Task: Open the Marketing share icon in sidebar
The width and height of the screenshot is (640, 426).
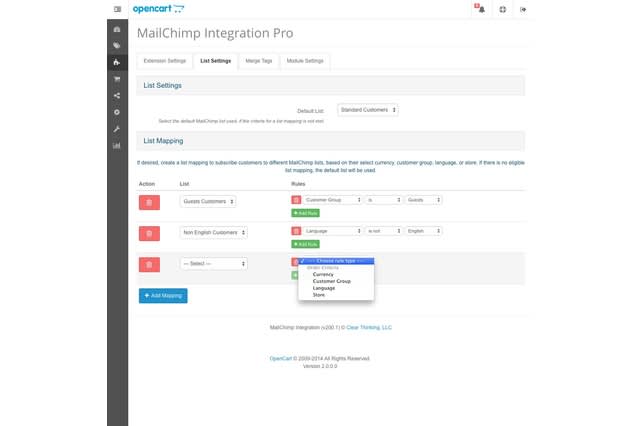Action: coord(117,96)
